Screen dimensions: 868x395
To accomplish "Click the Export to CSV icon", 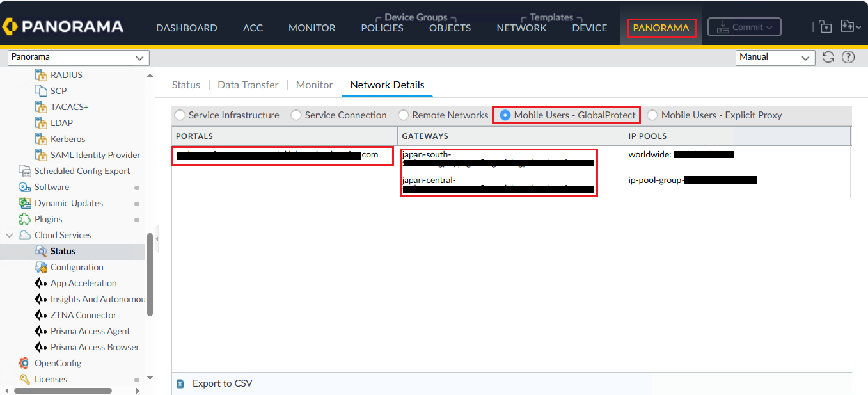I will coord(180,383).
